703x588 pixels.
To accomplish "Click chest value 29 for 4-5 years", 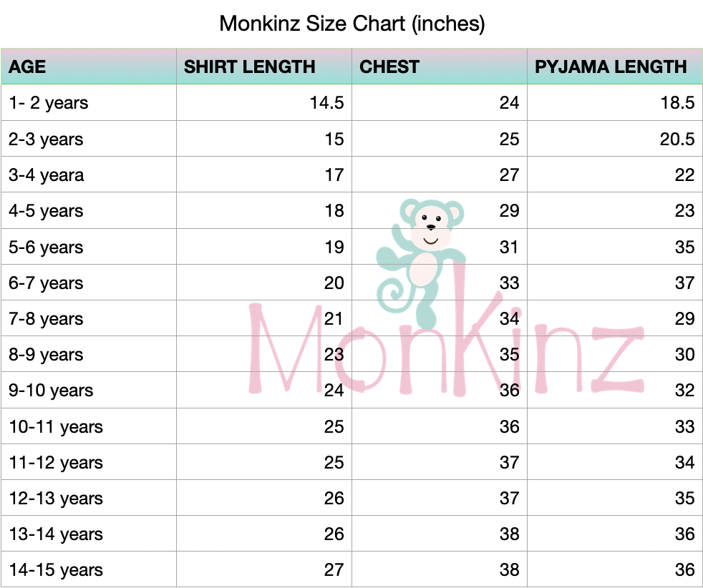I will [509, 210].
